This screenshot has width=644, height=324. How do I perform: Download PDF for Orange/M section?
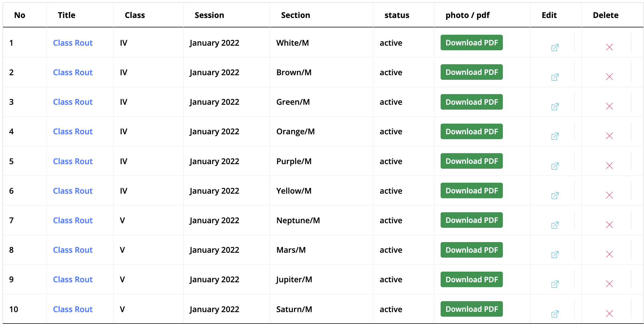471,132
